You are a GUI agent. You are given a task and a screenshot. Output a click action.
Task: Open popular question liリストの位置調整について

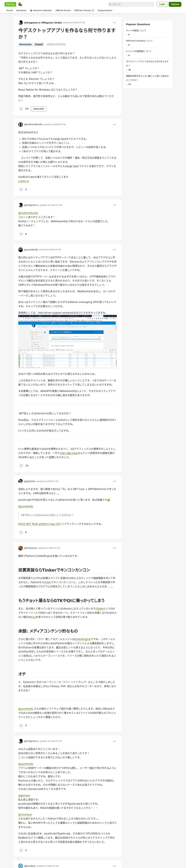(139, 51)
